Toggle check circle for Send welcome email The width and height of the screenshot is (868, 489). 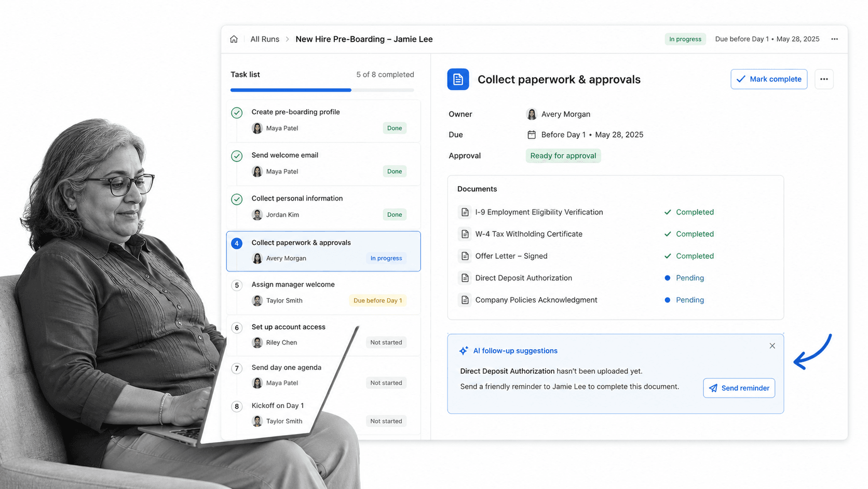point(237,156)
